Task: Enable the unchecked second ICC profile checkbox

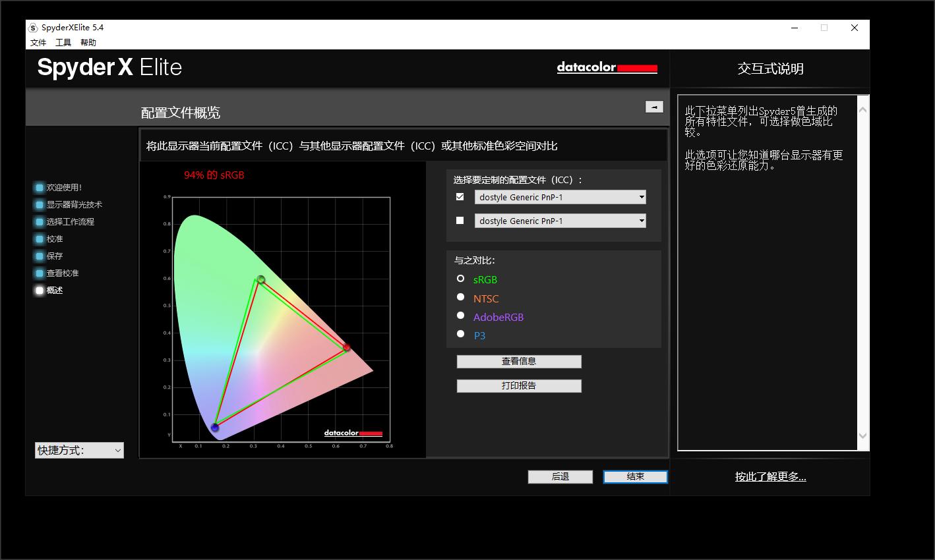Action: point(460,221)
